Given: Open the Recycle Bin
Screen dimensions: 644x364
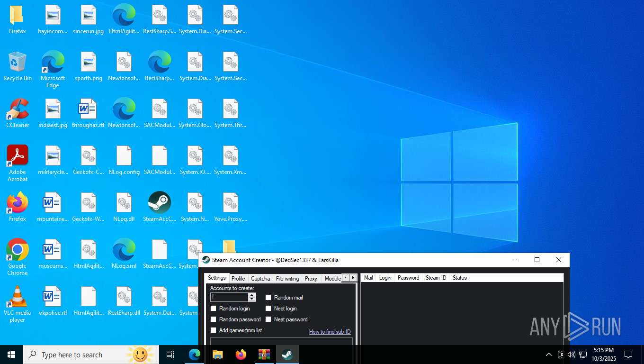Looking at the screenshot, I should [18, 67].
